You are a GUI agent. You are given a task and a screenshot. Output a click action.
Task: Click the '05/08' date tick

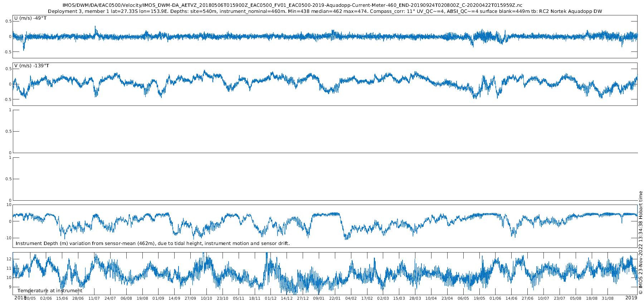pos(576,299)
